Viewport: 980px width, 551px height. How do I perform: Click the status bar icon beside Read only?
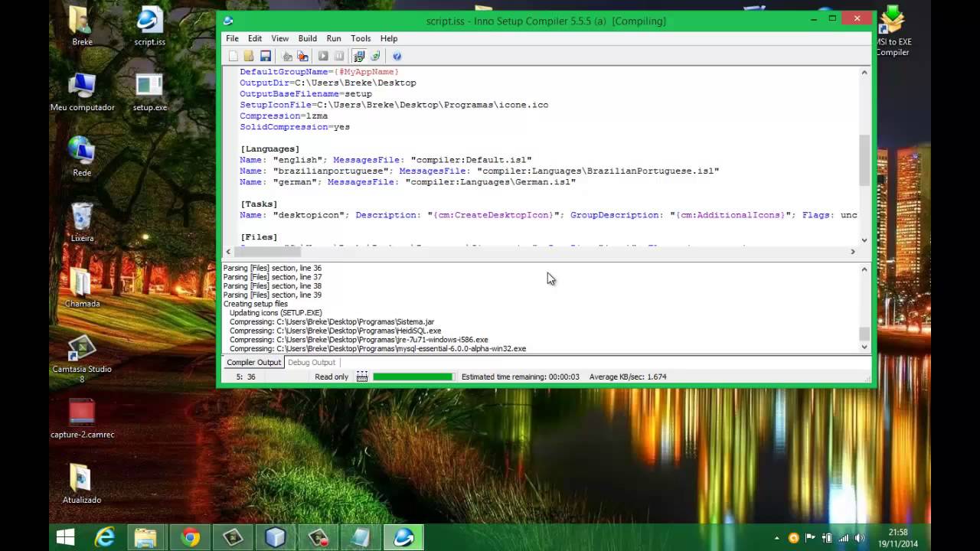click(x=362, y=377)
